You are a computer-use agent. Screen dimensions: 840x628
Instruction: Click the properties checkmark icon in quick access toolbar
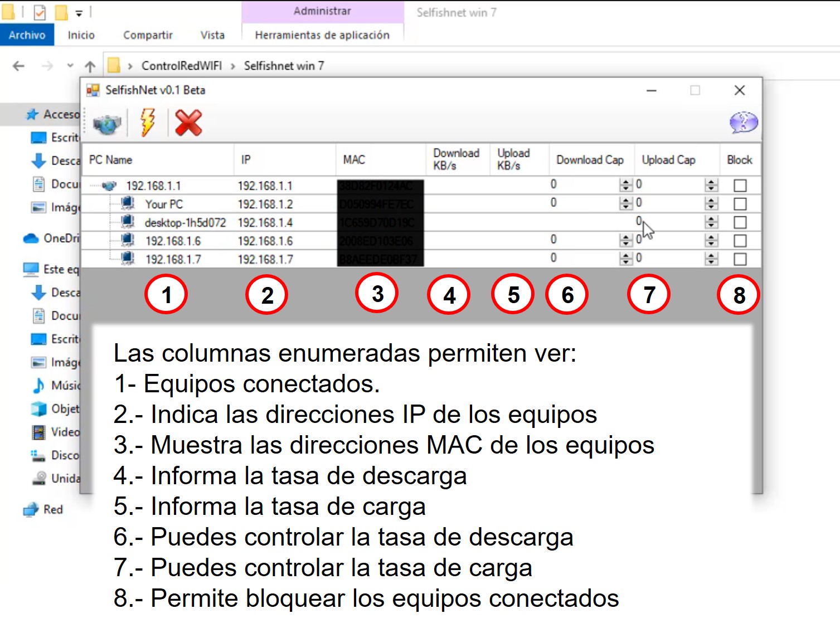(40, 12)
